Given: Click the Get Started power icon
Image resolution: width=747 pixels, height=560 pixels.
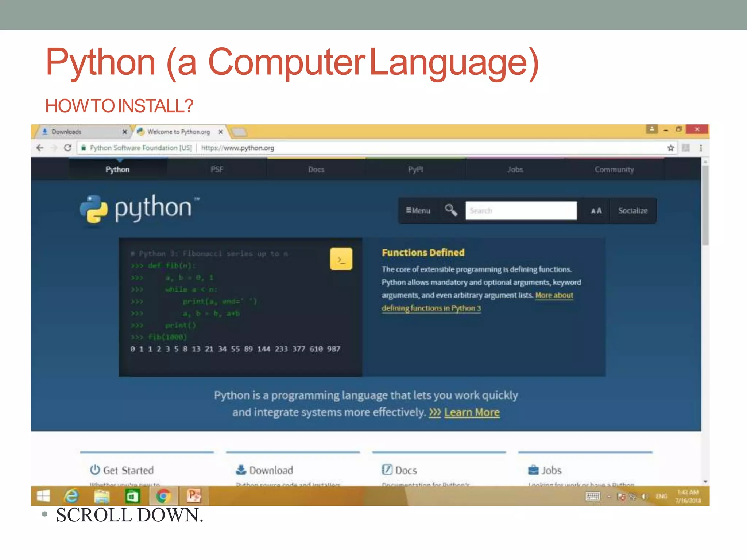Looking at the screenshot, I should click(x=95, y=470).
